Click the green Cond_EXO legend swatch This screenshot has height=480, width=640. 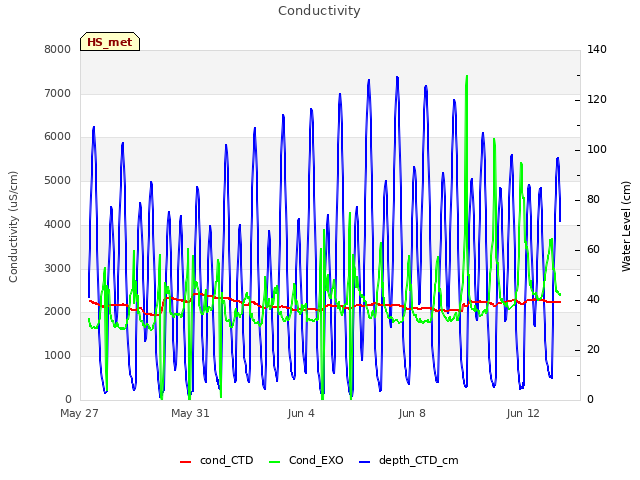[275, 462]
